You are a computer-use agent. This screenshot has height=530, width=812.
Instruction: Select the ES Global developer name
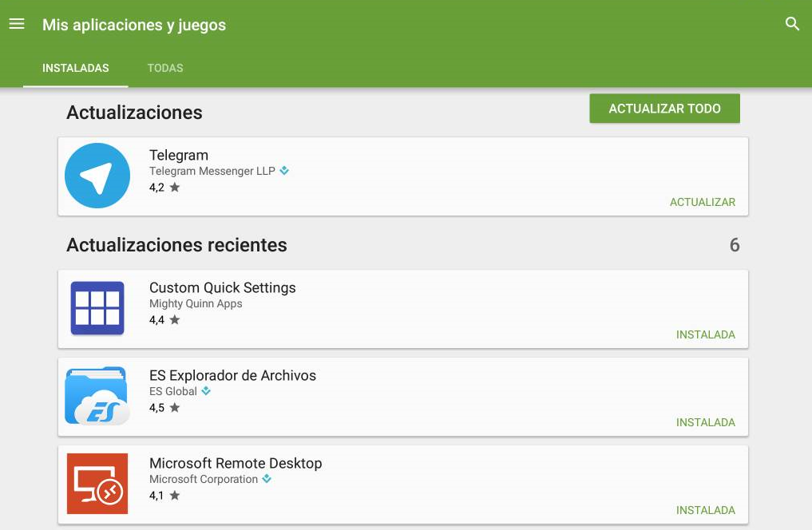click(173, 391)
